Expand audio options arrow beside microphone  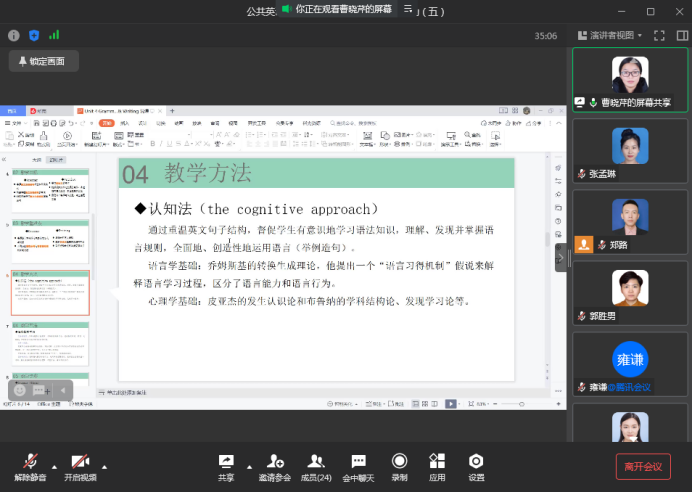point(53,466)
